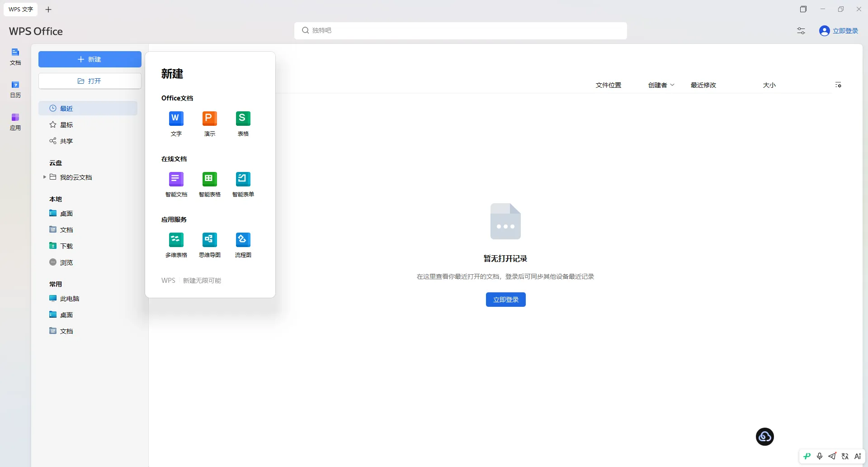Click the microphone voice input icon
Screen dimensions: 868x467
820,456
